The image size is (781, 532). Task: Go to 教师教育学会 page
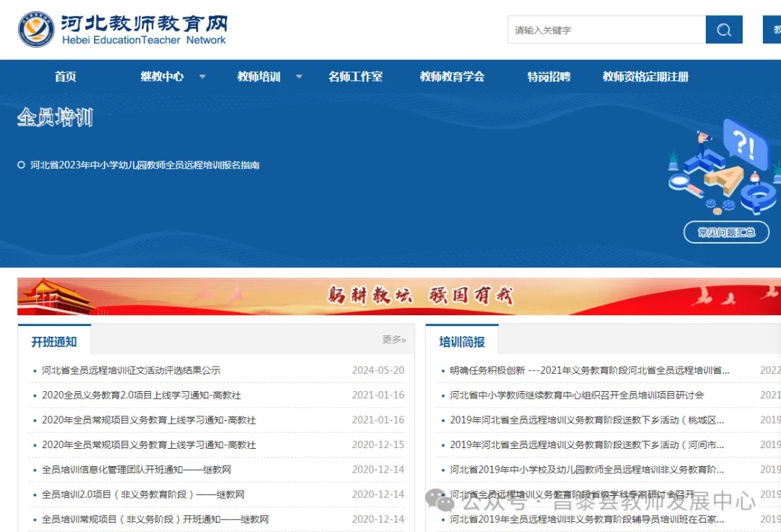point(452,77)
